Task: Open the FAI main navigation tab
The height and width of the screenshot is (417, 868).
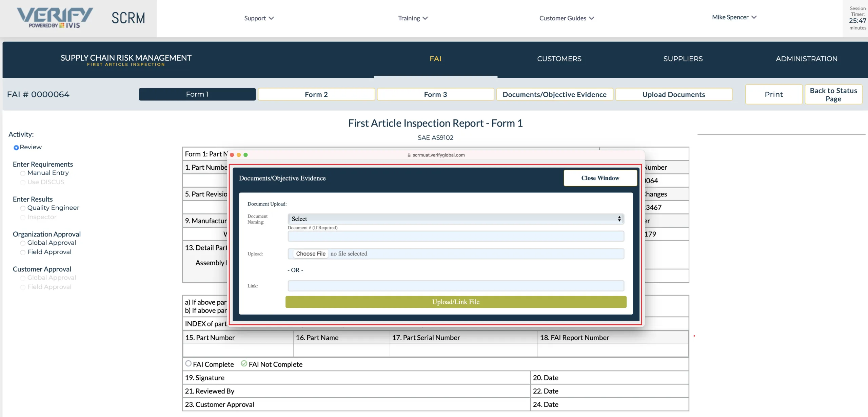Action: click(435, 59)
